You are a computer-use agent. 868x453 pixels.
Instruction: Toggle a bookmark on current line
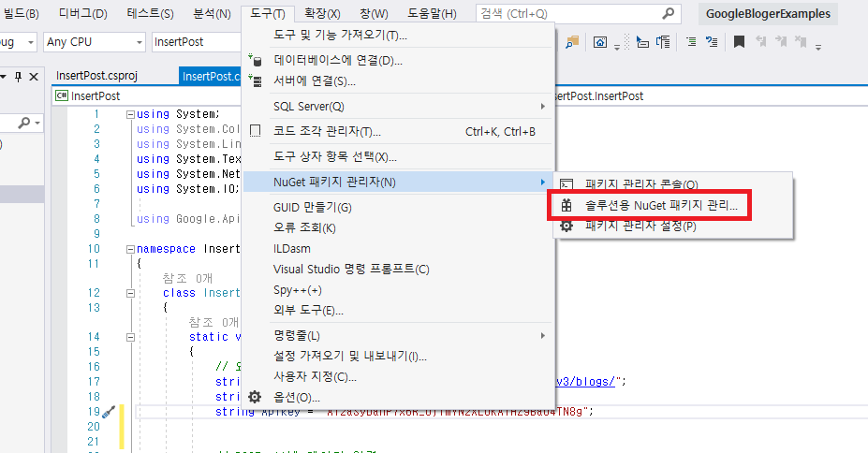pos(739,41)
